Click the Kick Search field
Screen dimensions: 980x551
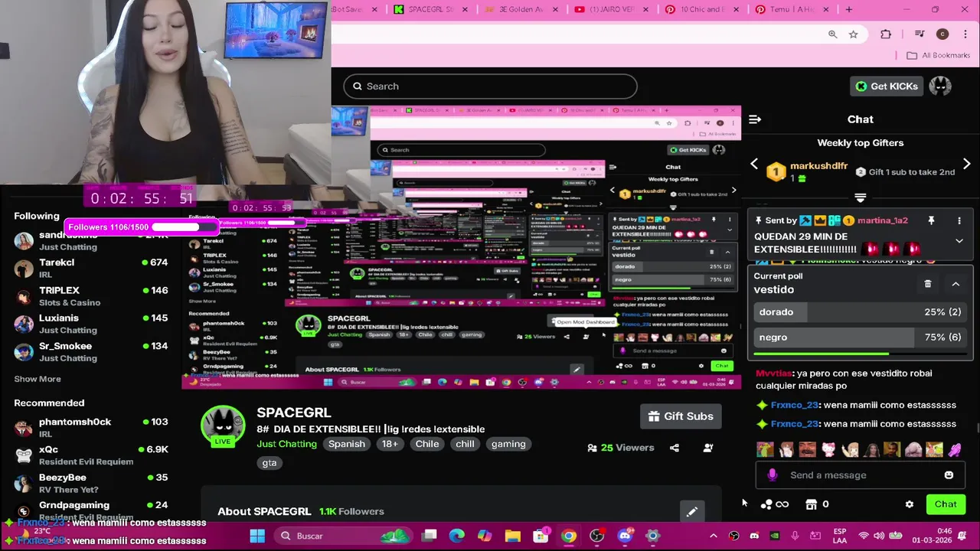[490, 86]
